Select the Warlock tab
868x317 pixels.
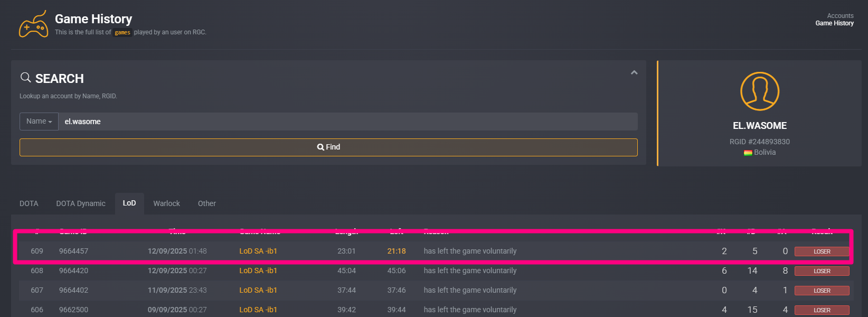[x=166, y=203]
